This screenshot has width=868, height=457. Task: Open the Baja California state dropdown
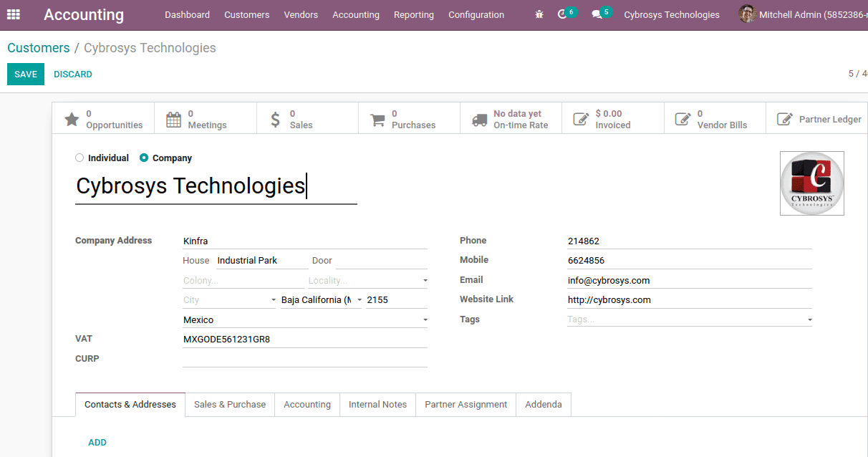click(x=322, y=300)
